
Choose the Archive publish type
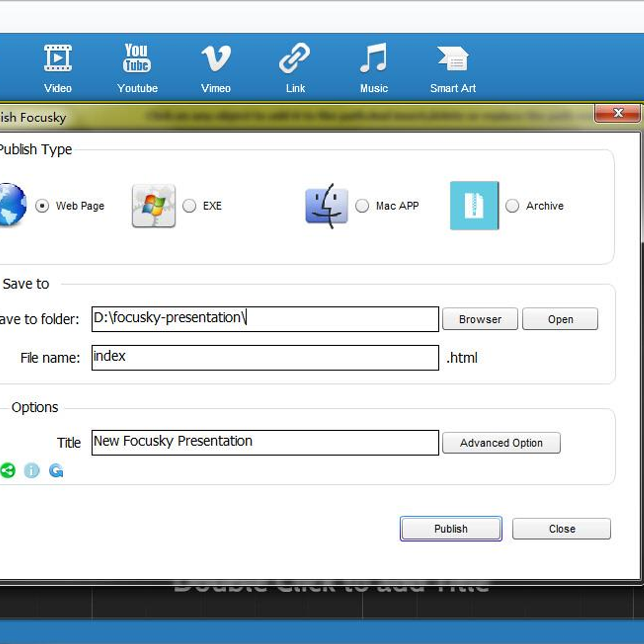coord(512,206)
